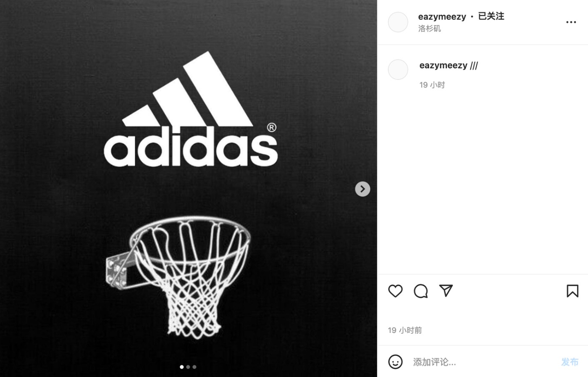Go to next carousel image arrow

tap(362, 189)
